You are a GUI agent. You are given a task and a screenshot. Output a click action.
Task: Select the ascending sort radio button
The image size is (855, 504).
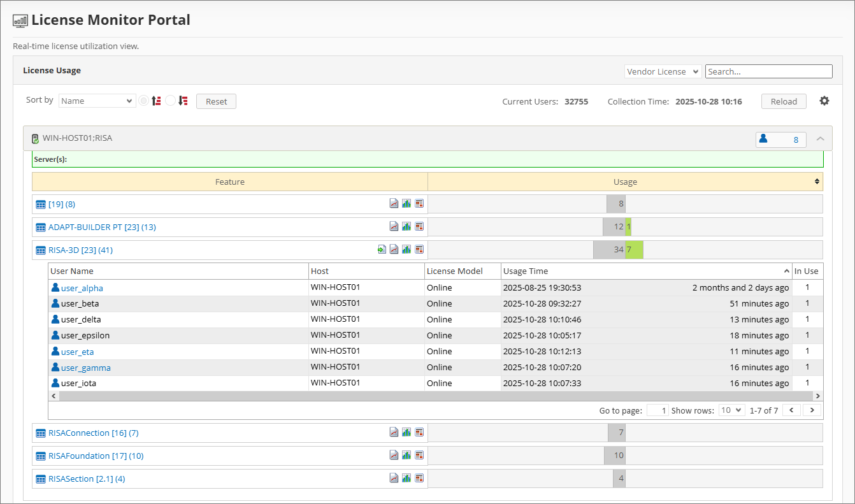click(143, 100)
